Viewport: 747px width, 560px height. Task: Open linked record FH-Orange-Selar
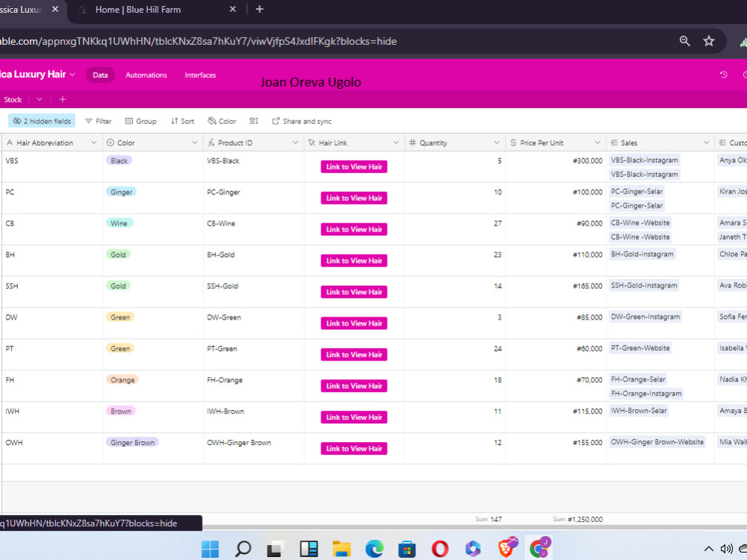[639, 379]
